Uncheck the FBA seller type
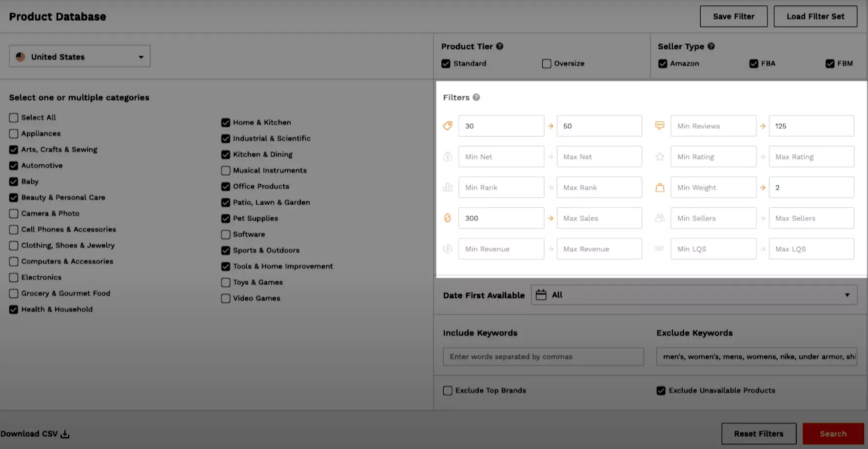Image resolution: width=868 pixels, height=449 pixels. point(754,63)
